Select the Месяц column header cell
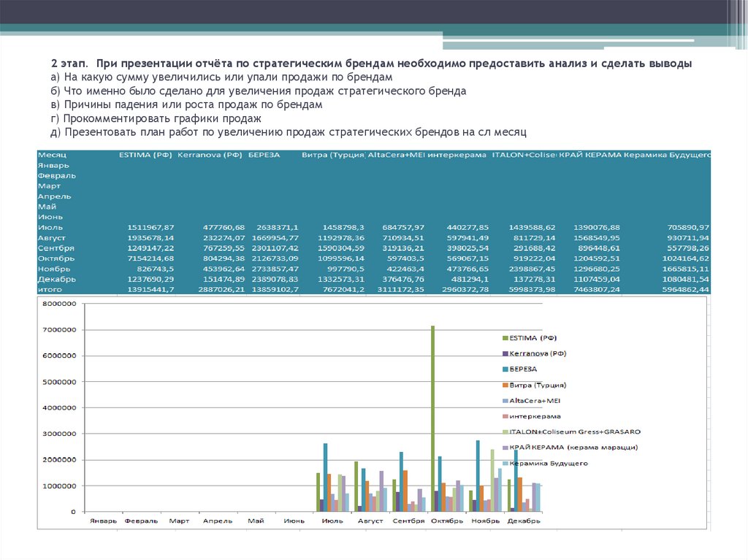The width and height of the screenshot is (748, 560). point(53,155)
